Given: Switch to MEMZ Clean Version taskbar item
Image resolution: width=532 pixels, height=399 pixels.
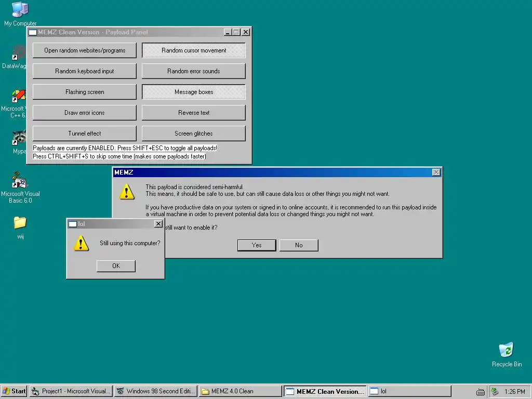Looking at the screenshot, I should (x=325, y=391).
